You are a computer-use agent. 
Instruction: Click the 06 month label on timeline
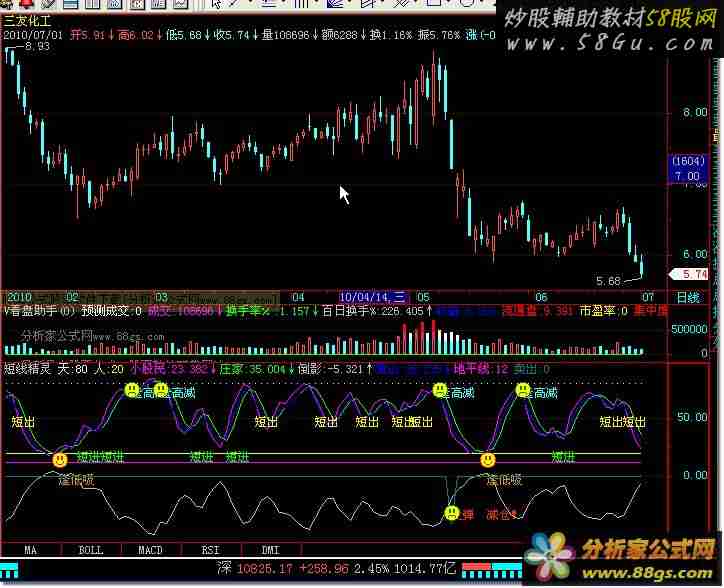pyautogui.click(x=541, y=297)
